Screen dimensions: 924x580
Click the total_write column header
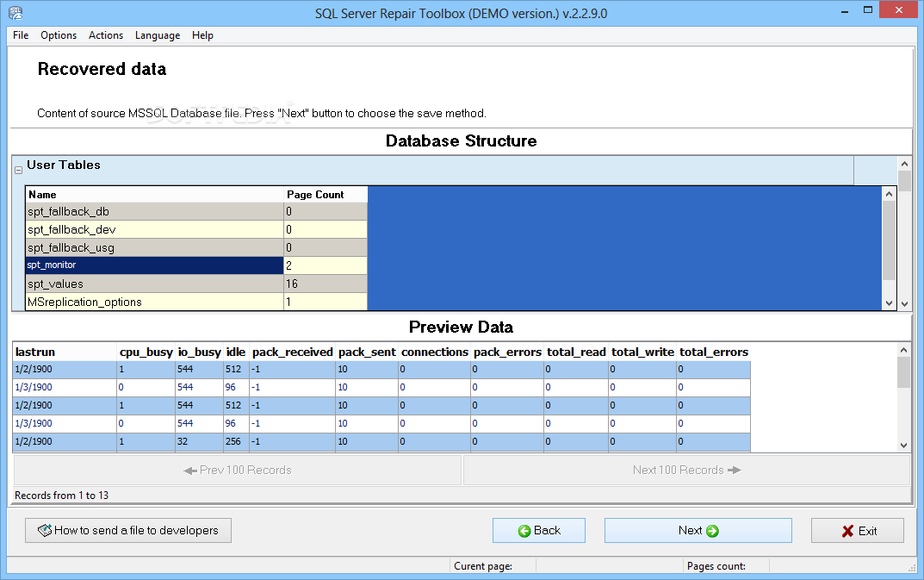click(642, 352)
